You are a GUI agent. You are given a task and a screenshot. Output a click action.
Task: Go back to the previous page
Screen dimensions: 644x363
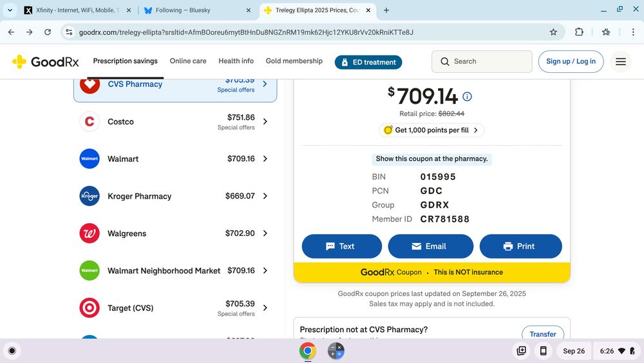tap(11, 32)
